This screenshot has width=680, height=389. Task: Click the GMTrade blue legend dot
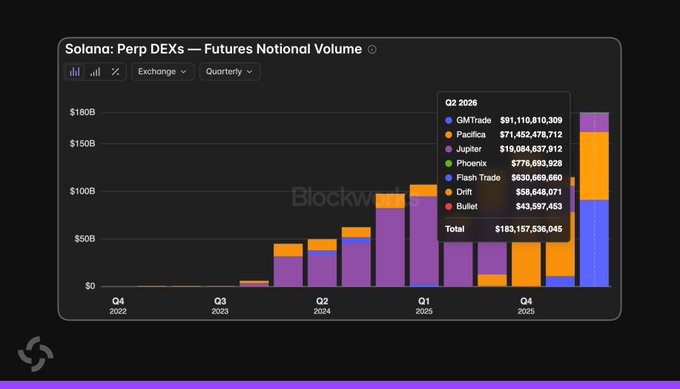[x=448, y=121]
